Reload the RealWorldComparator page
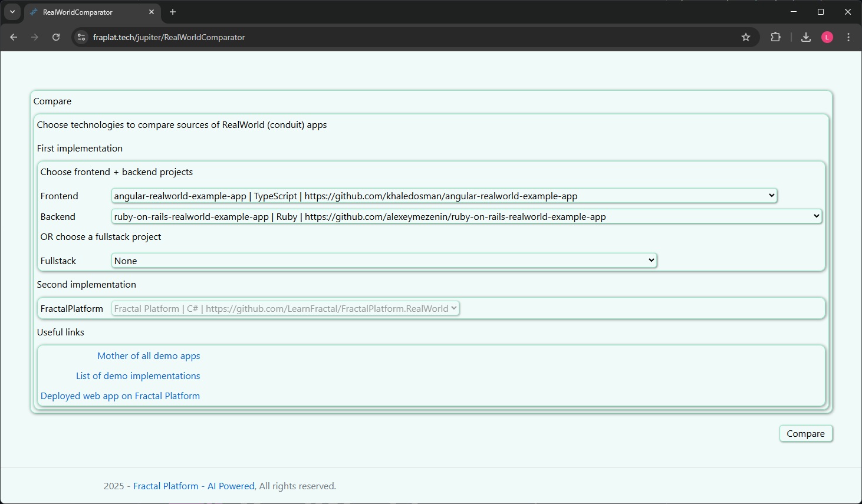The image size is (862, 504). 56,37
